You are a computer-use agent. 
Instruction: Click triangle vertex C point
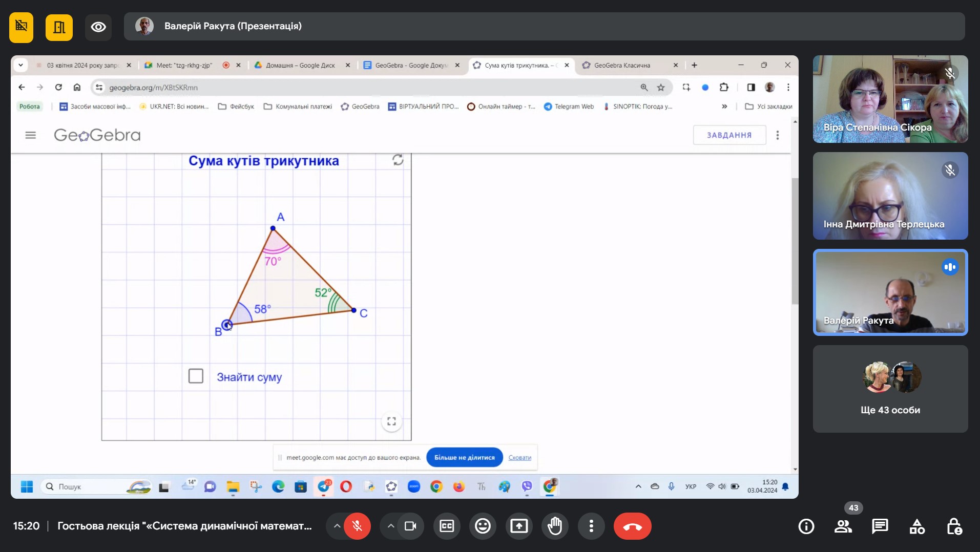[354, 310]
